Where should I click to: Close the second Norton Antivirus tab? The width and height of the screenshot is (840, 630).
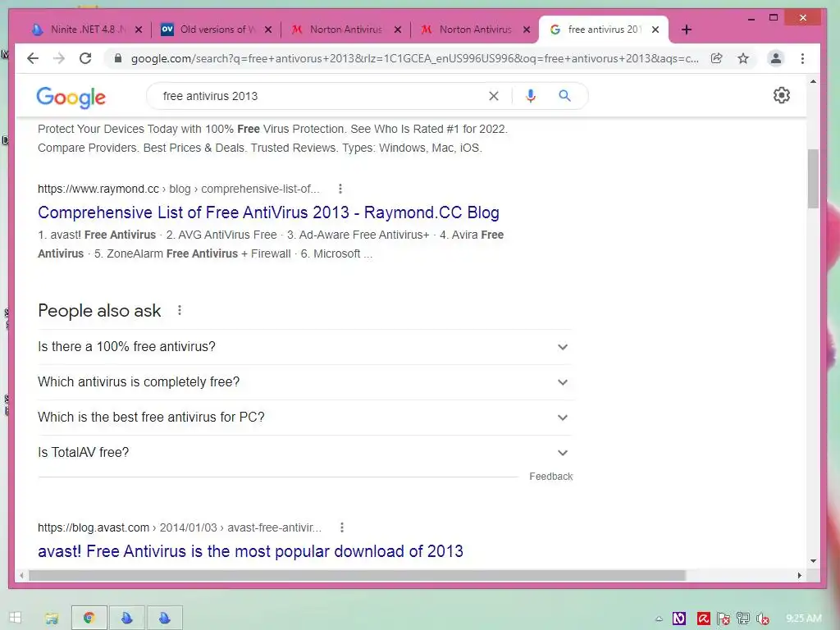[527, 30]
